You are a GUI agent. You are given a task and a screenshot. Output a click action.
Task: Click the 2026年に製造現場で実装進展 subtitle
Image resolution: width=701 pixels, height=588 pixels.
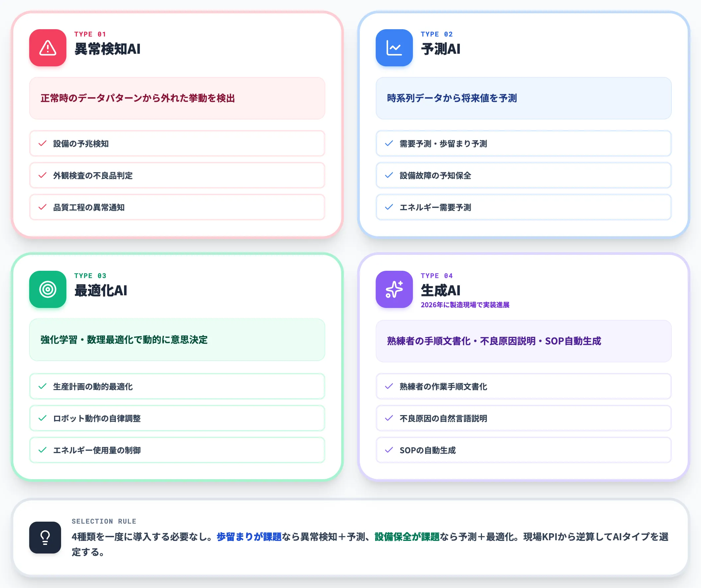point(465,305)
